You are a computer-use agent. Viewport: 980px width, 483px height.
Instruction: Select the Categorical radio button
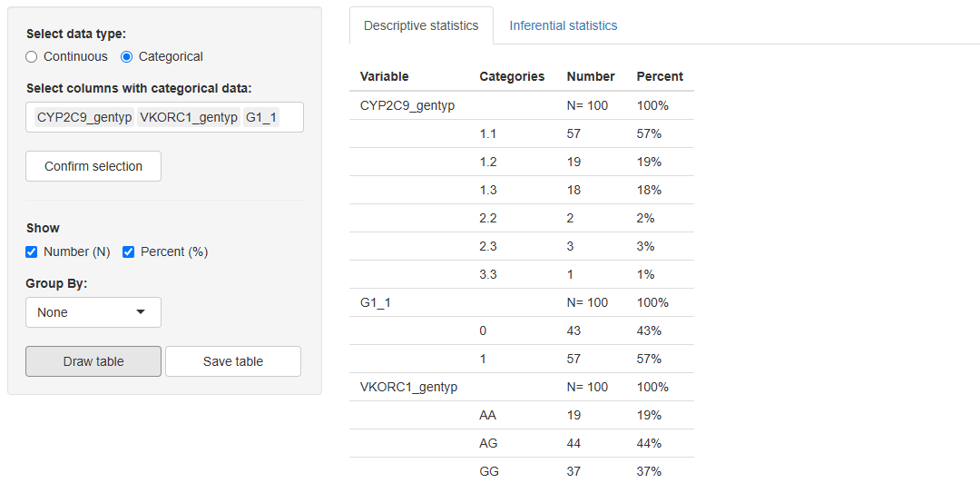tap(127, 57)
